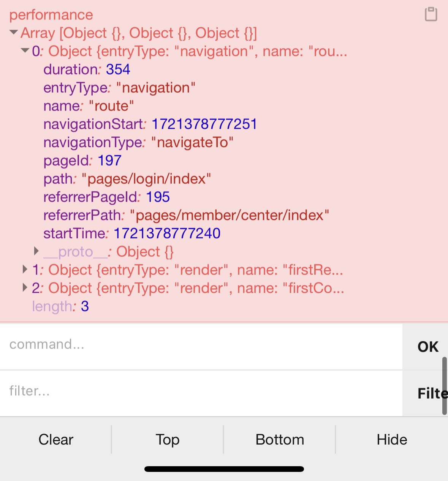The width and height of the screenshot is (448, 481).
Task: Tap the iOS home indicator bar
Action: pyautogui.click(x=224, y=469)
